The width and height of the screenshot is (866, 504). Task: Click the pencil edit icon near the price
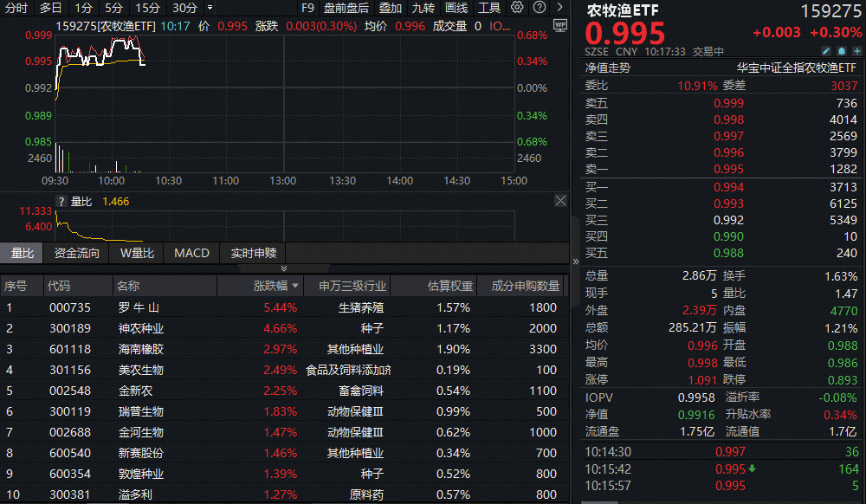tap(825, 51)
